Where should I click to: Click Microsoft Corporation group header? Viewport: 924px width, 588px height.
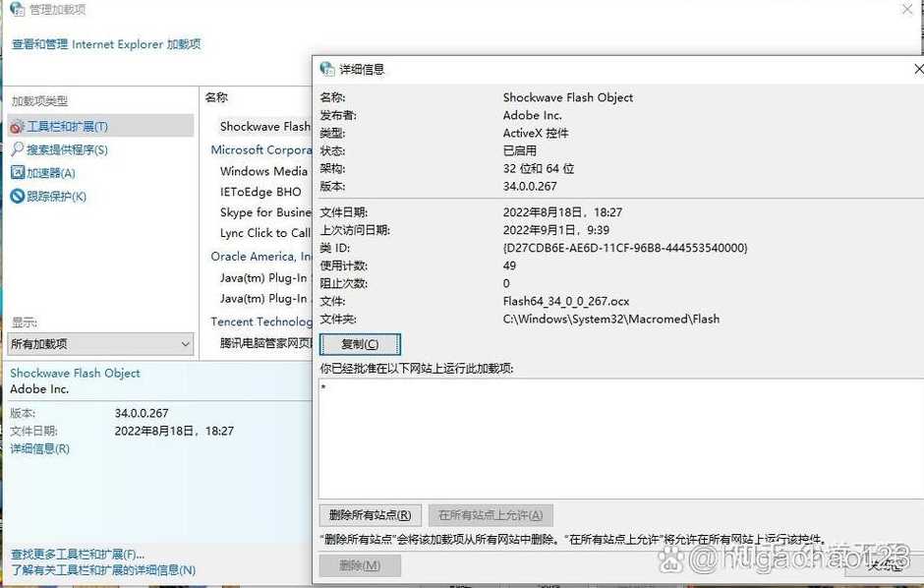pos(261,149)
